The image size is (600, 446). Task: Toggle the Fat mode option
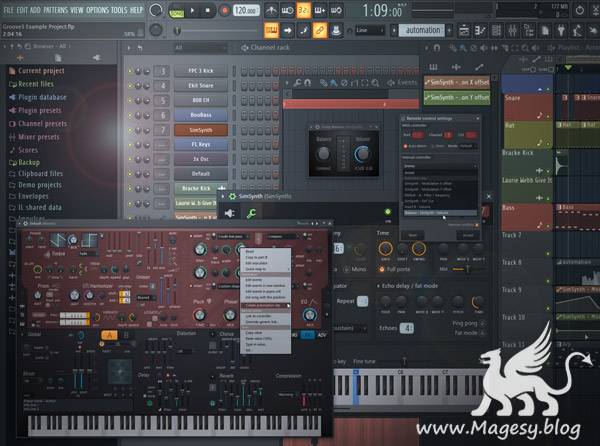coord(470,333)
